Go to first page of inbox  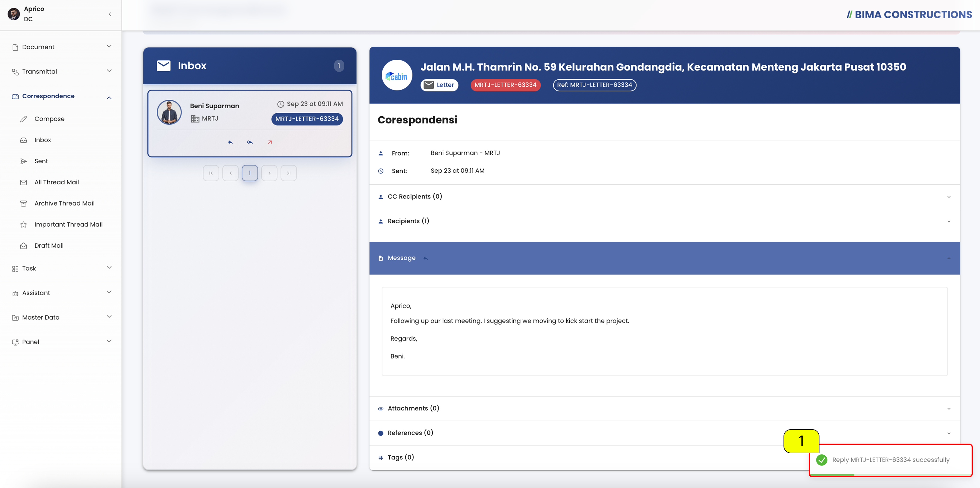[211, 173]
